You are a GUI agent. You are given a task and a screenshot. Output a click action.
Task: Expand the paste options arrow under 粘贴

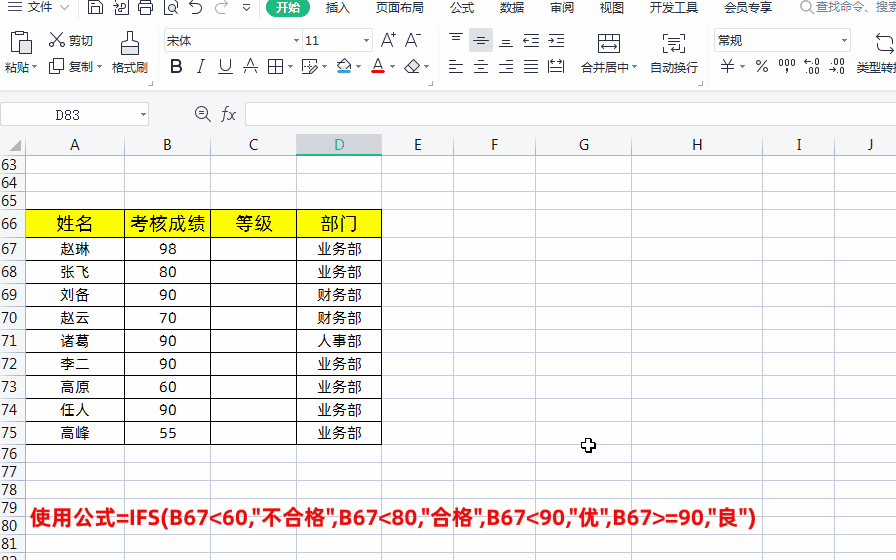[34, 67]
